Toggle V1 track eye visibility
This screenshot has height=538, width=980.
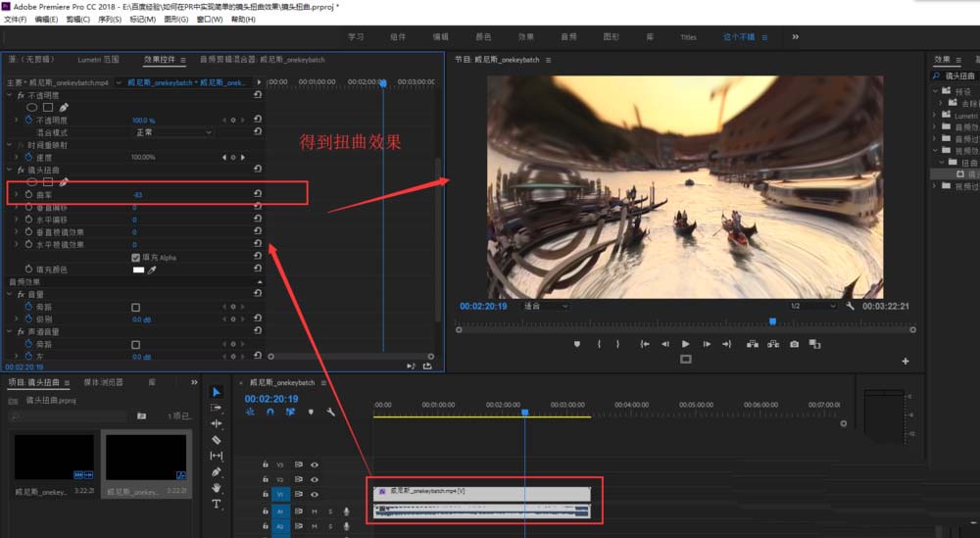(x=315, y=495)
